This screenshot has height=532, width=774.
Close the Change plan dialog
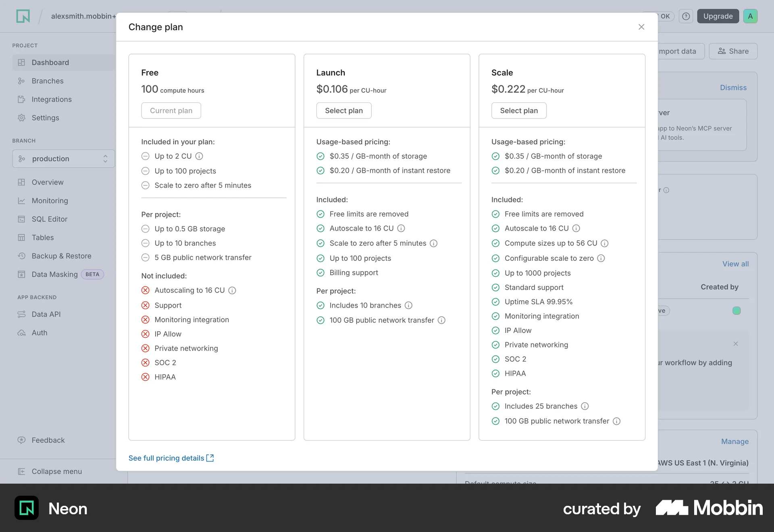pos(641,27)
